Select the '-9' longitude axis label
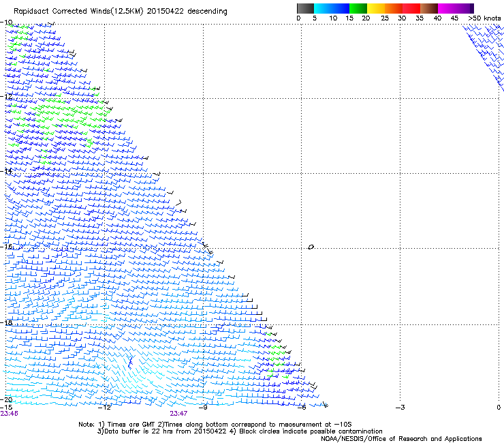The height and width of the screenshot is (443, 504). 203,408
